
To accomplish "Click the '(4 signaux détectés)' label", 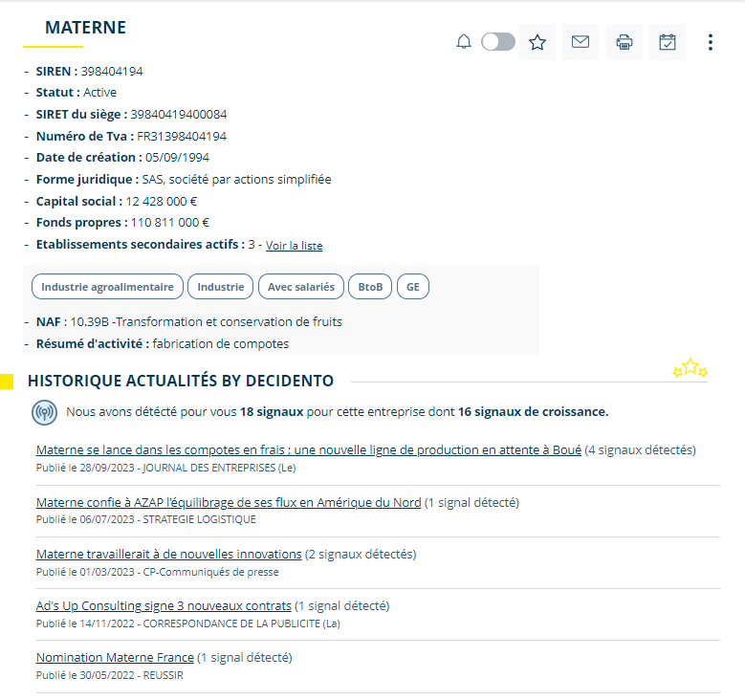I will 641,450.
